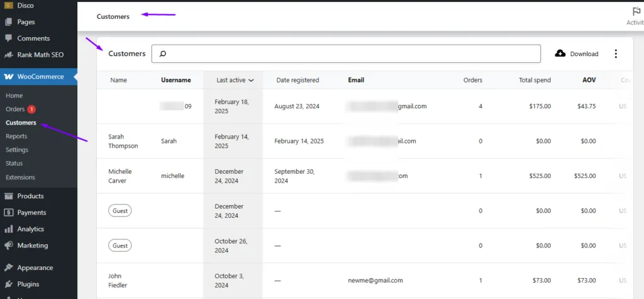Sort table by Last active header
This screenshot has height=299, width=644.
pos(231,80)
